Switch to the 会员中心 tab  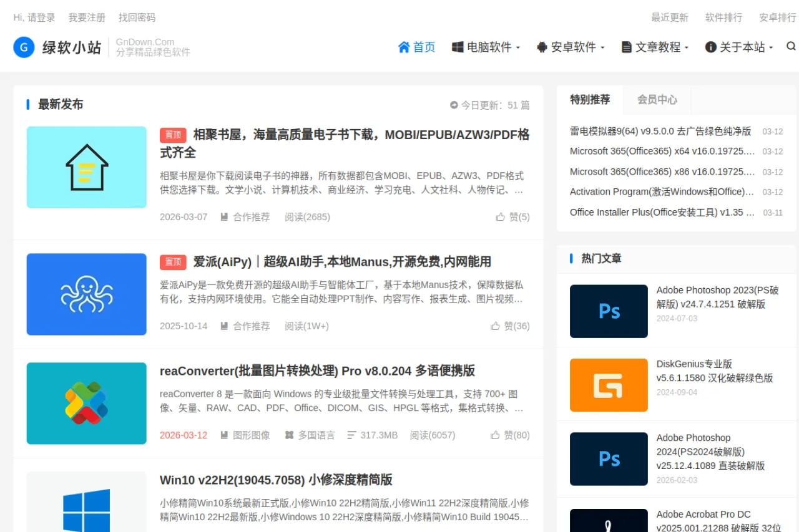(x=657, y=99)
